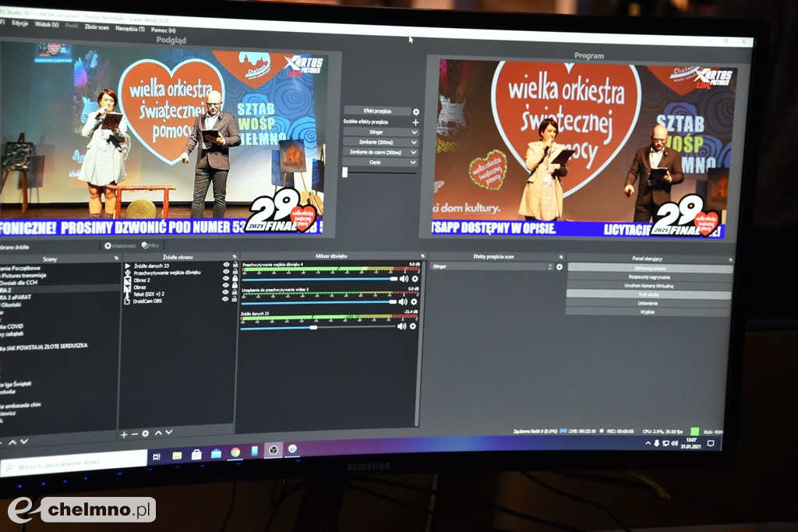Click the Chrome icon in the taskbar
The width and height of the screenshot is (798, 532).
click(235, 453)
